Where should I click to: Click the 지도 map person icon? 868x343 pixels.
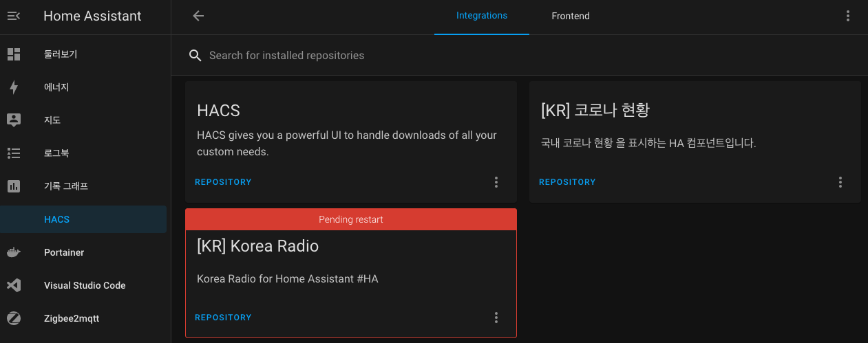[14, 120]
